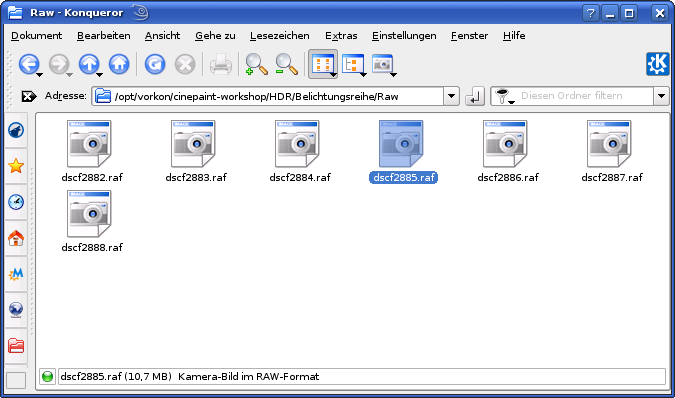Open the Amarok sidebar panel
Screen dimensions: 675x398
point(16,130)
